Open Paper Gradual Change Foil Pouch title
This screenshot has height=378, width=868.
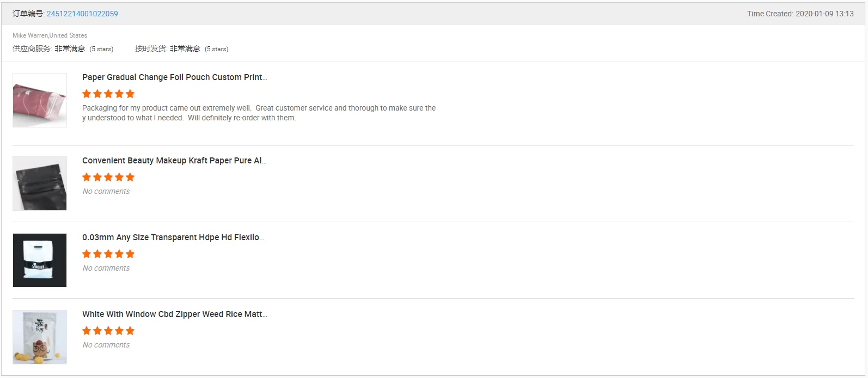(x=174, y=77)
